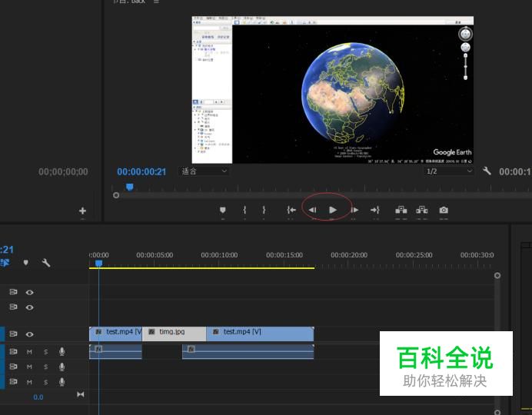Click the Google Earth video preview frame
532x415 pixels.
tap(332, 90)
